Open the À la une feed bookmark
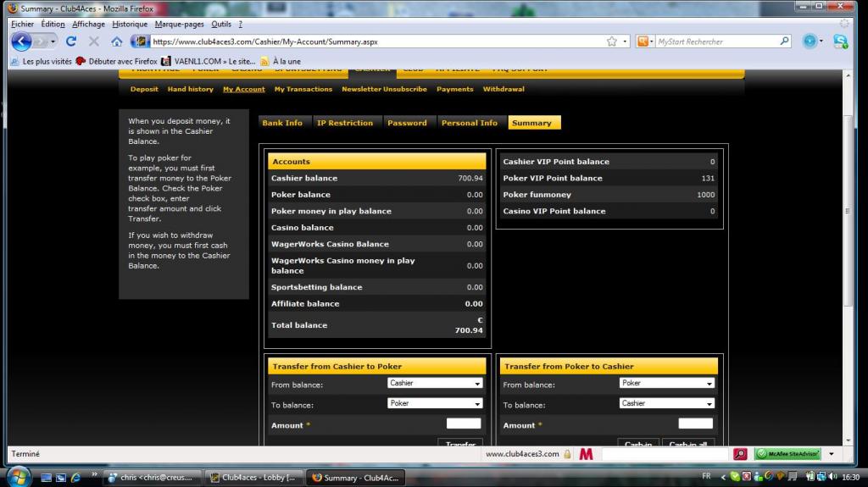Screen dimensions: 868x487 (x=281, y=62)
